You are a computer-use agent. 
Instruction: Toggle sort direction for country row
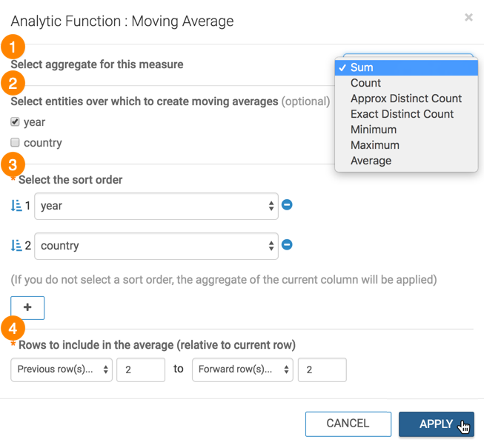click(16, 246)
